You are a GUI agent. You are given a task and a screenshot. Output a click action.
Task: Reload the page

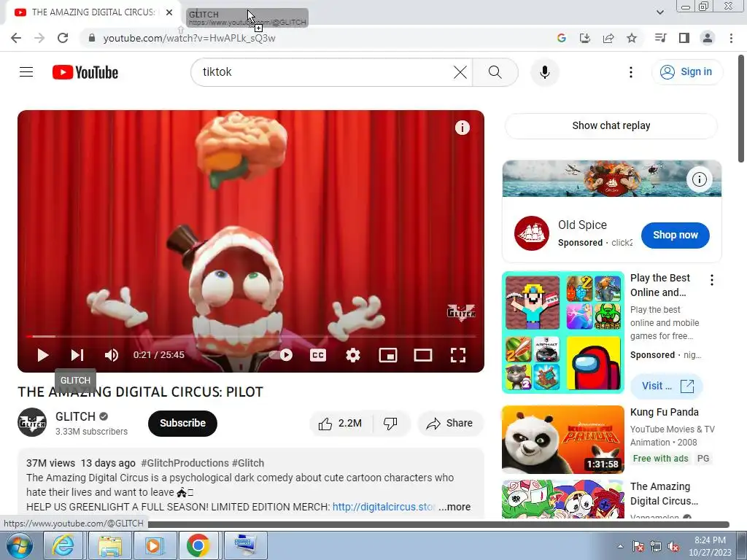coord(63,38)
